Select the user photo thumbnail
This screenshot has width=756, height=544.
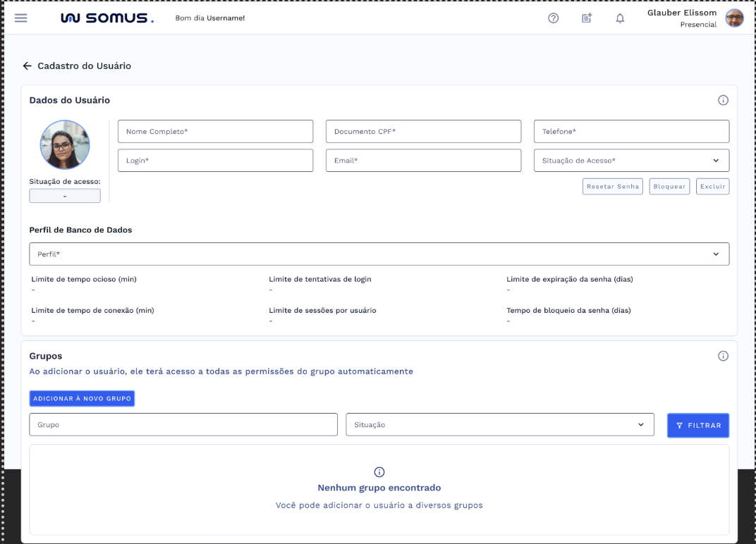(x=65, y=144)
